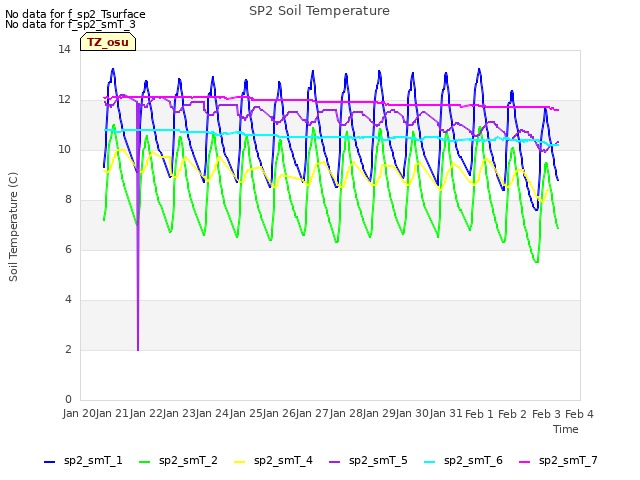Toggle sp2_smT_6 legend entry
The image size is (640, 480).
[x=463, y=461]
